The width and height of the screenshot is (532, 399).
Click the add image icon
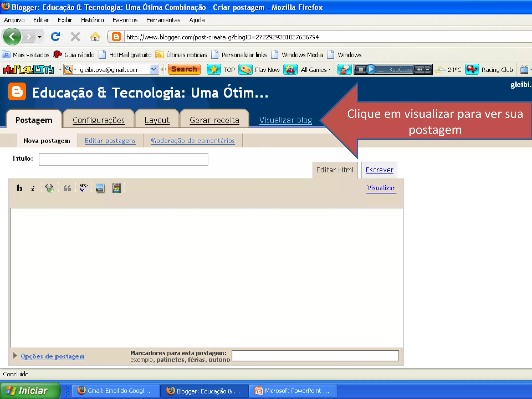tap(100, 188)
